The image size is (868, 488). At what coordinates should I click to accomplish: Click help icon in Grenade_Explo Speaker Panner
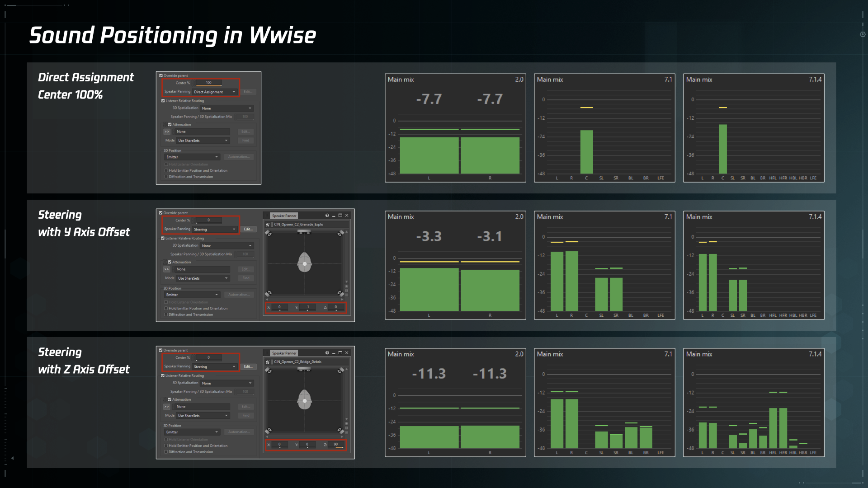tap(327, 216)
